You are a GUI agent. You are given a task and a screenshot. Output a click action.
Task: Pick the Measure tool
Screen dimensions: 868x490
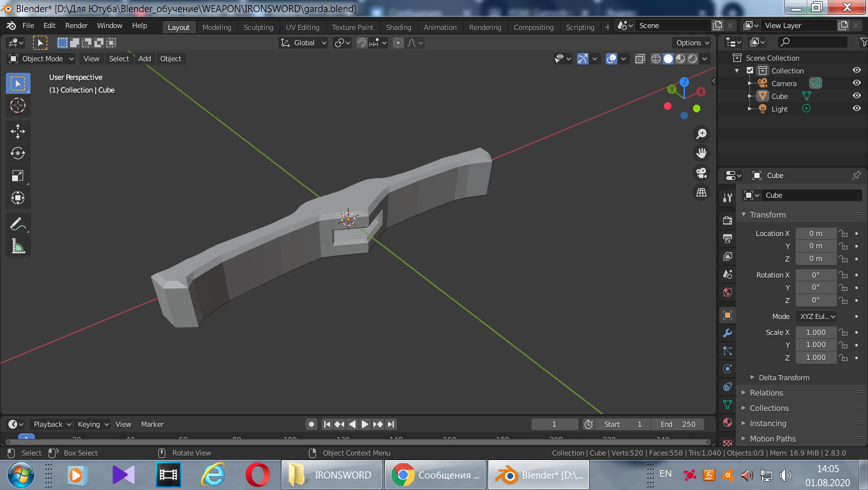[x=18, y=246]
